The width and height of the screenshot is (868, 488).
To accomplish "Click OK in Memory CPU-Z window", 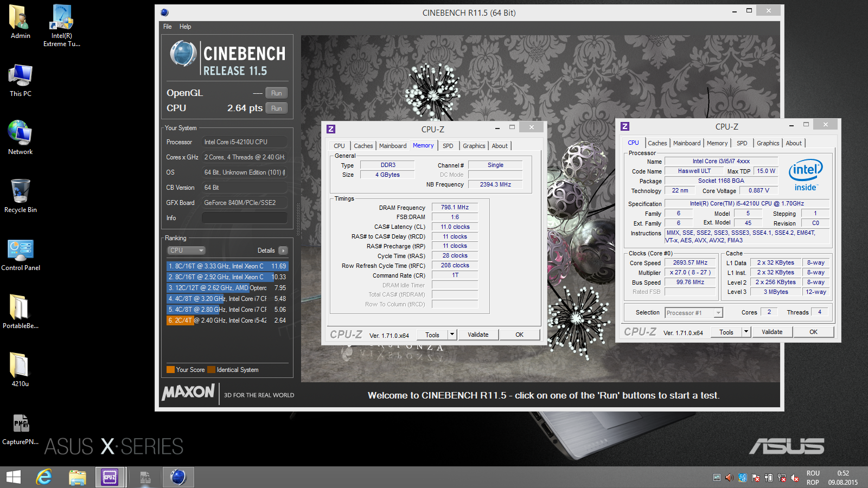I will pyautogui.click(x=519, y=335).
